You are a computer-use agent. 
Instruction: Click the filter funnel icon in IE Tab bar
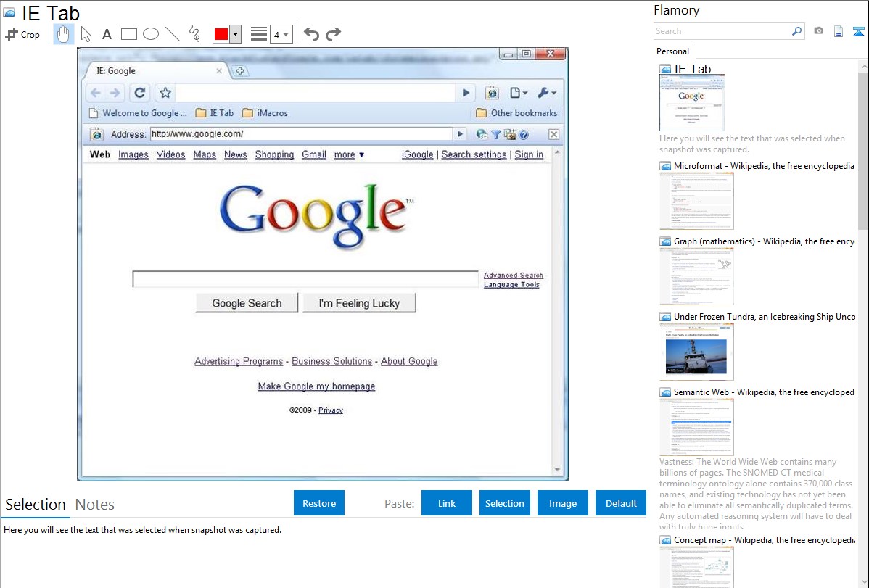coord(496,134)
